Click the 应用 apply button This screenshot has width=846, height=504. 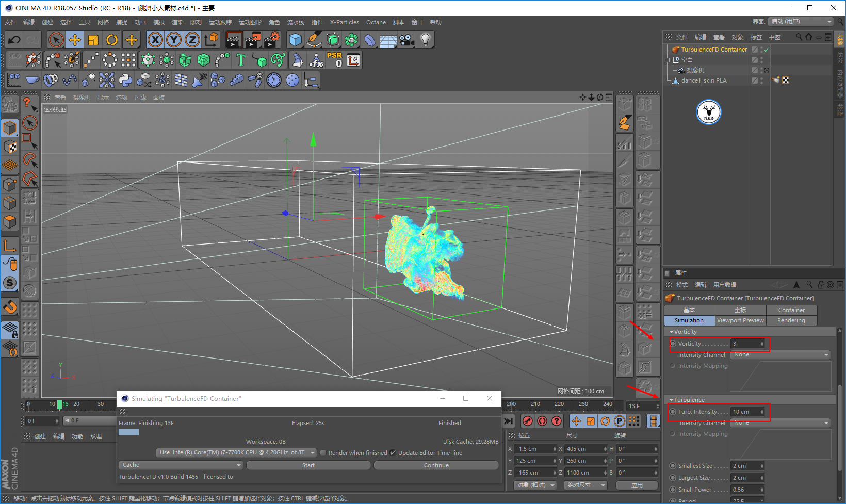tap(637, 485)
